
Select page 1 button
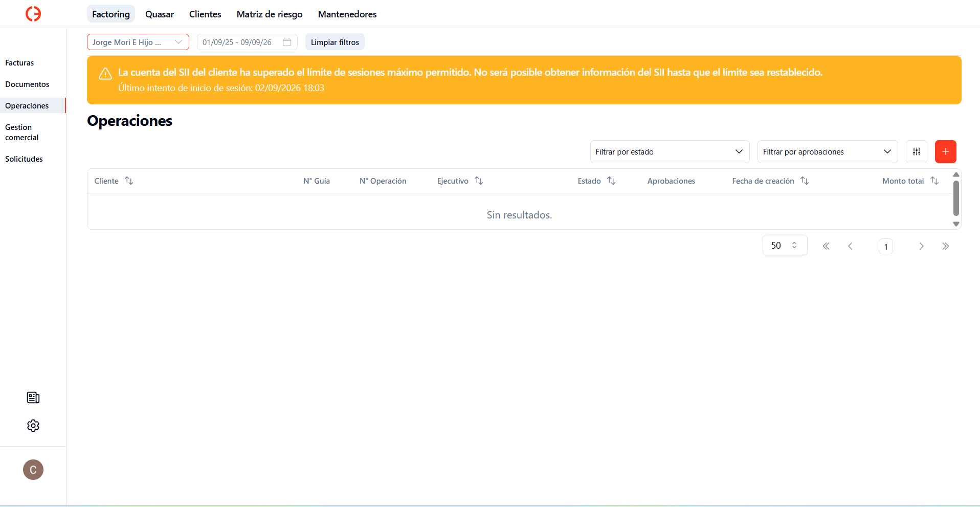click(x=886, y=247)
